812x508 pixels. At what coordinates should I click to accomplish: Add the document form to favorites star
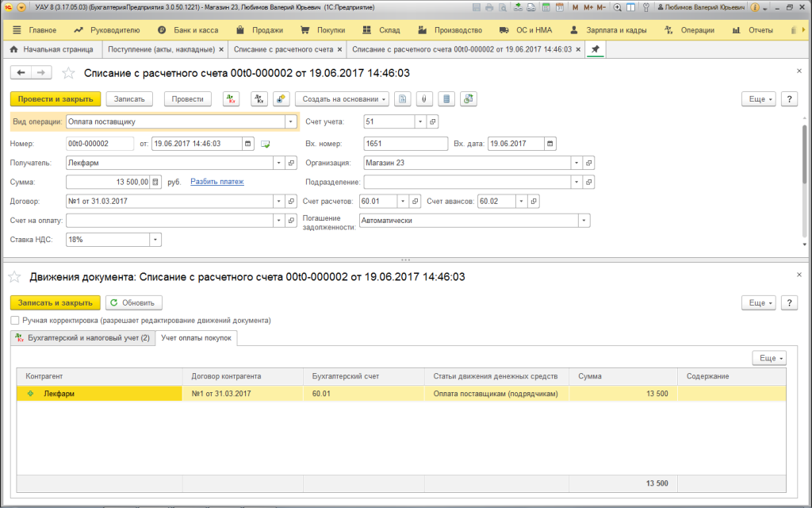point(68,73)
